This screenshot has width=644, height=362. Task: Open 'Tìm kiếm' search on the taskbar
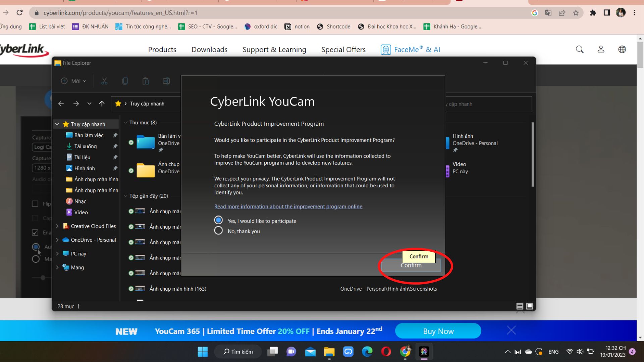point(238,352)
